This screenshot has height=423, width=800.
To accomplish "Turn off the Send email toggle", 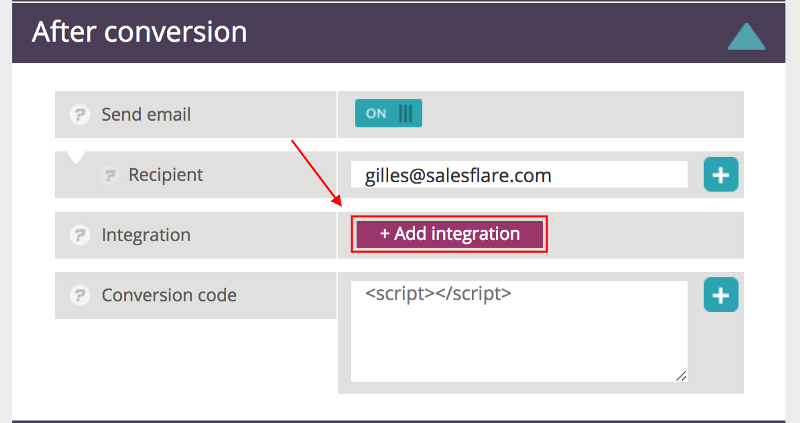I will point(388,113).
